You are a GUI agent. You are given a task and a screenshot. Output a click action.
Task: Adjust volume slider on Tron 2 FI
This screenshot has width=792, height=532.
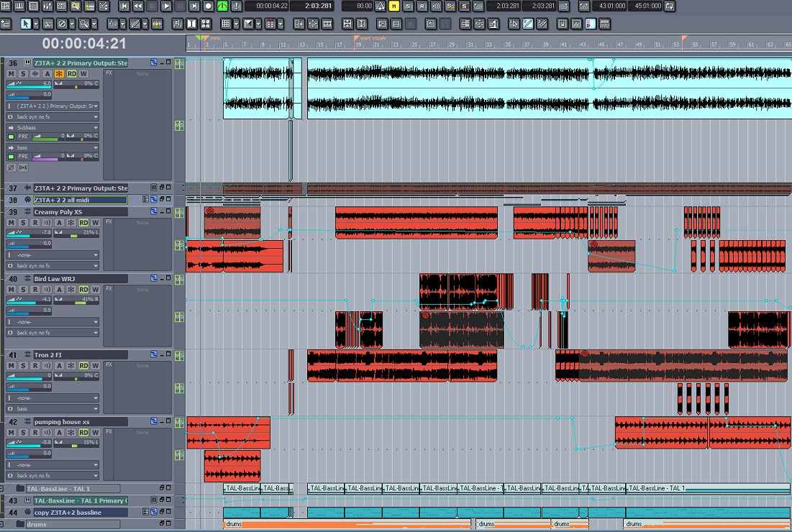(x=29, y=377)
